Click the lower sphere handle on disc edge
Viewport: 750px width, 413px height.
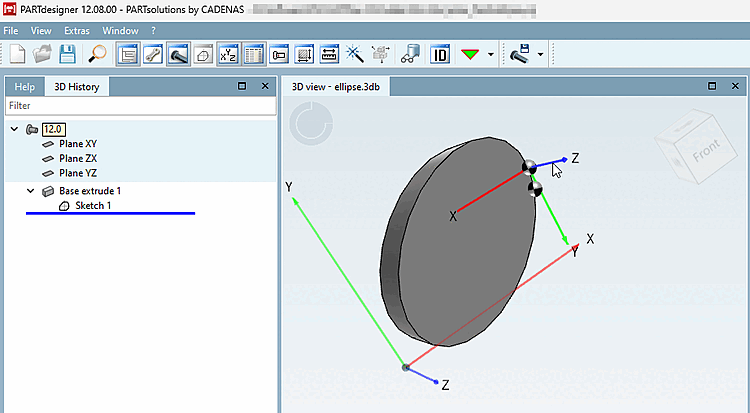point(535,189)
